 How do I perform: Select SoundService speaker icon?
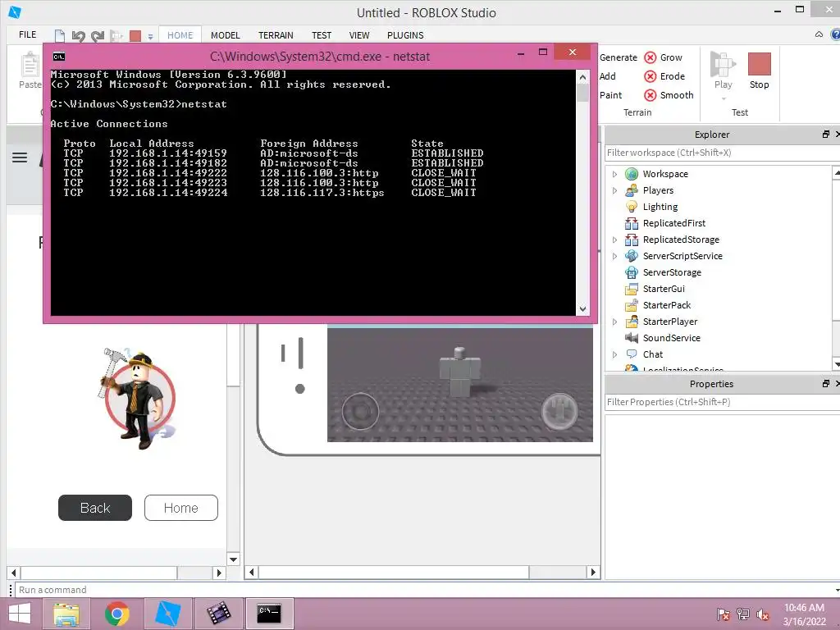pyautogui.click(x=632, y=337)
